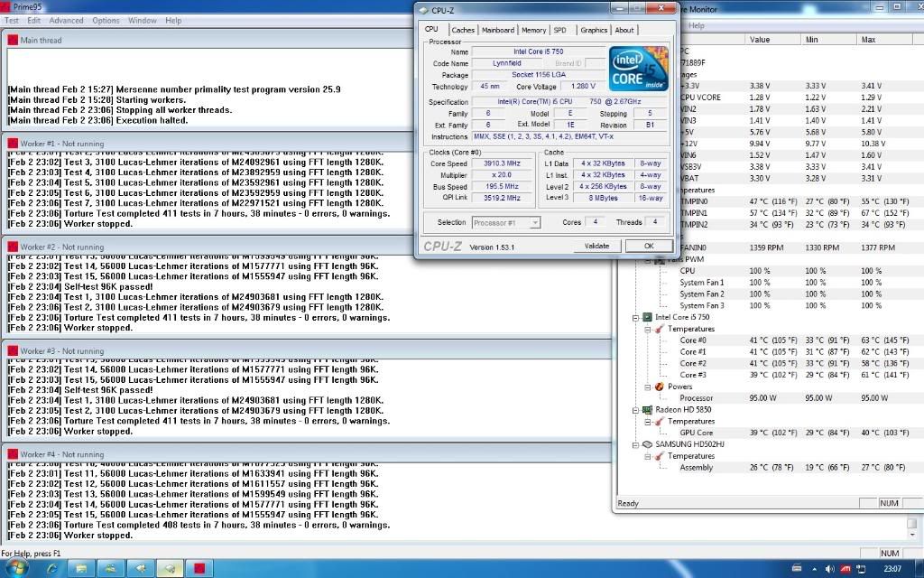This screenshot has width=924, height=578.
Task: Select the GPU Core temperature row
Action: pyautogui.click(x=794, y=433)
